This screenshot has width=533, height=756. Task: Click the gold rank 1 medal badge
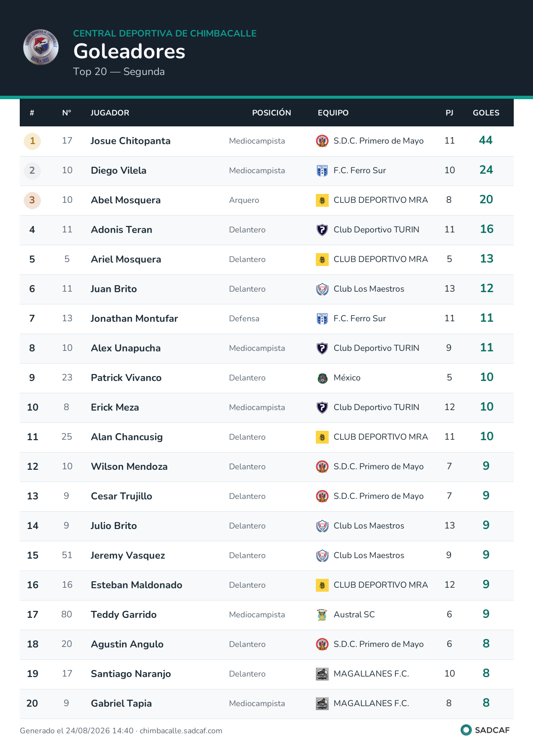32,141
